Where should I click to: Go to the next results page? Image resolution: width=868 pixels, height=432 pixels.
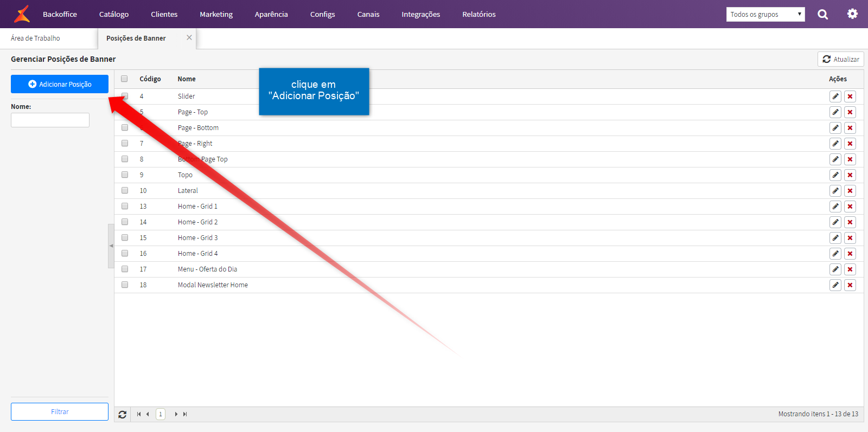[x=176, y=414]
